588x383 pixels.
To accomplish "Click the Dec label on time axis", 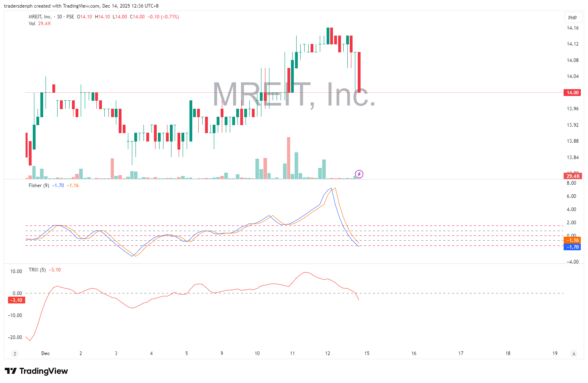I will click(46, 353).
